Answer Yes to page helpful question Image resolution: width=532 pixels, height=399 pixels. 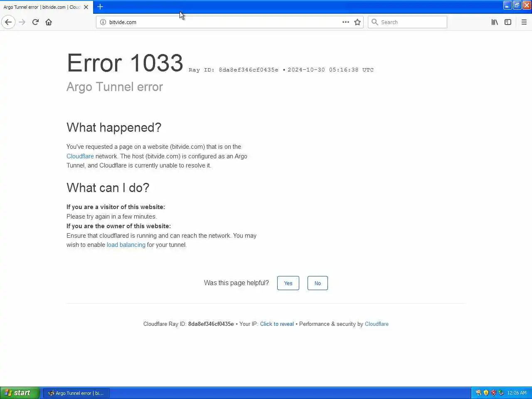pyautogui.click(x=288, y=283)
